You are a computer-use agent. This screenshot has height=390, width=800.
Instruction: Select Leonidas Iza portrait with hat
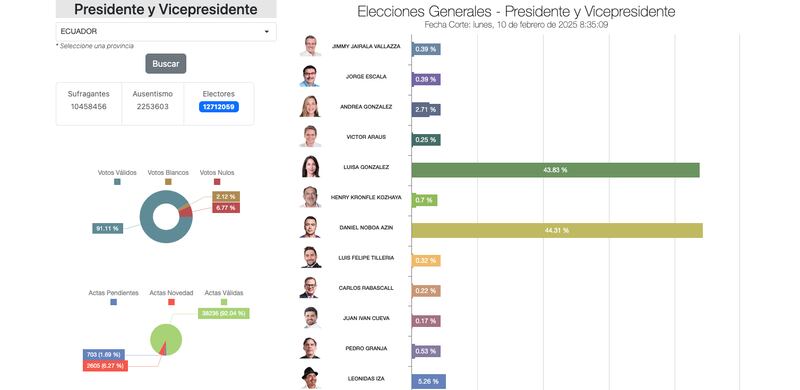(x=310, y=378)
